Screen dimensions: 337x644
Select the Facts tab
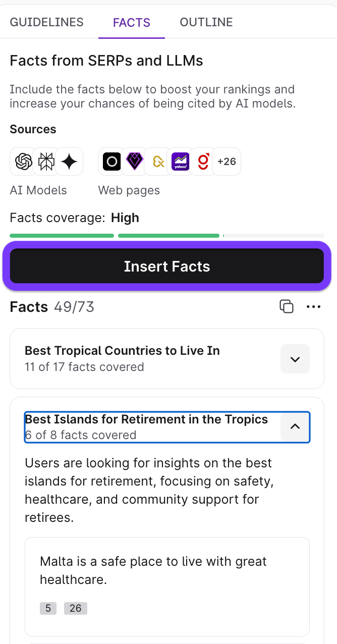tap(132, 22)
